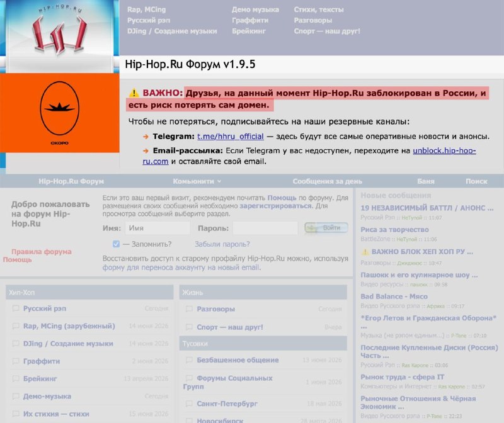Viewport: 504px width, 423px height.
Task: Open the Брейкинг forum in Хип-Хоп list
Action: pos(40,379)
